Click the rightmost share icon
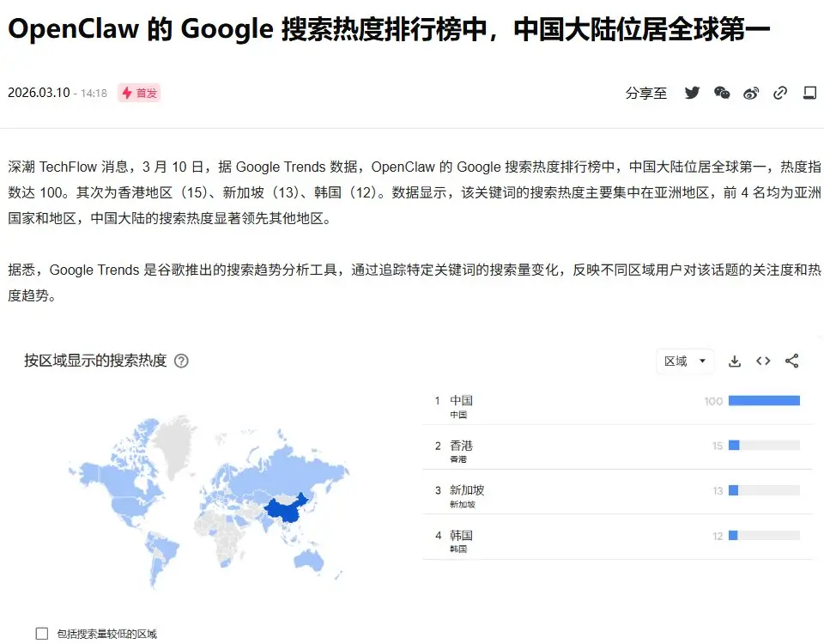The image size is (824, 644). pos(809,93)
